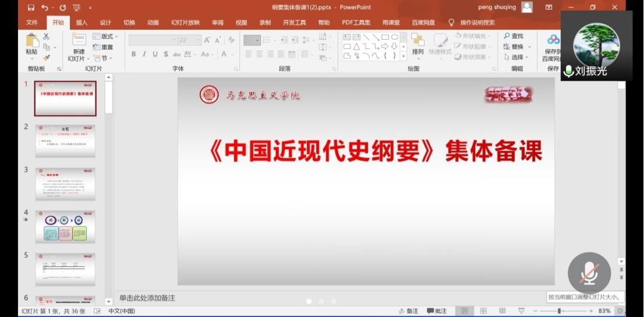Click the Paste clipboard icon
This screenshot has width=644, height=317.
click(31, 41)
